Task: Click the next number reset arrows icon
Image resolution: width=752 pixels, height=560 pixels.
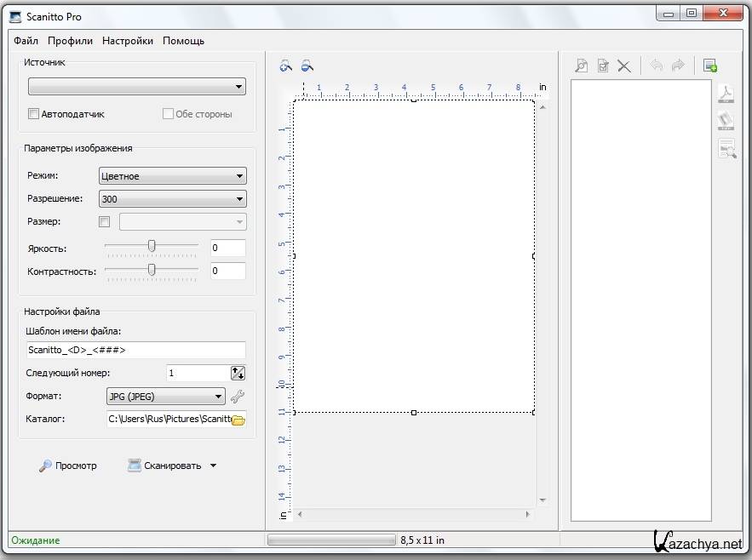Action: tap(238, 373)
